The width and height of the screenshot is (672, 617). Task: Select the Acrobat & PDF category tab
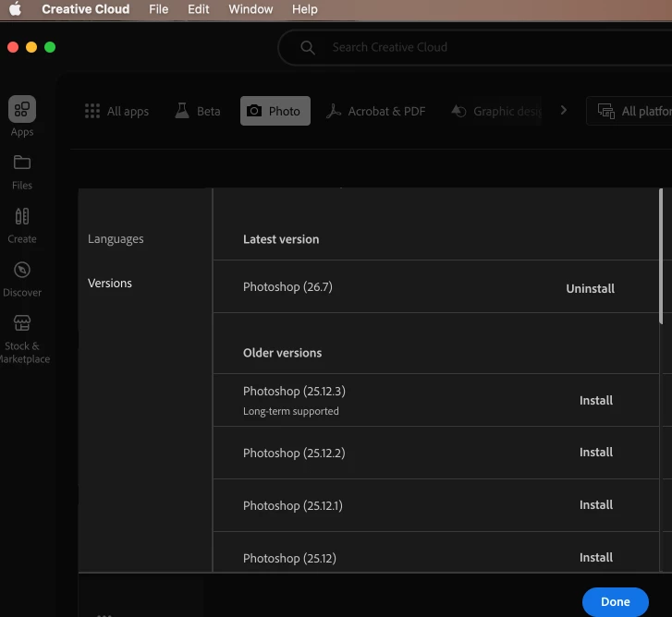(x=376, y=111)
